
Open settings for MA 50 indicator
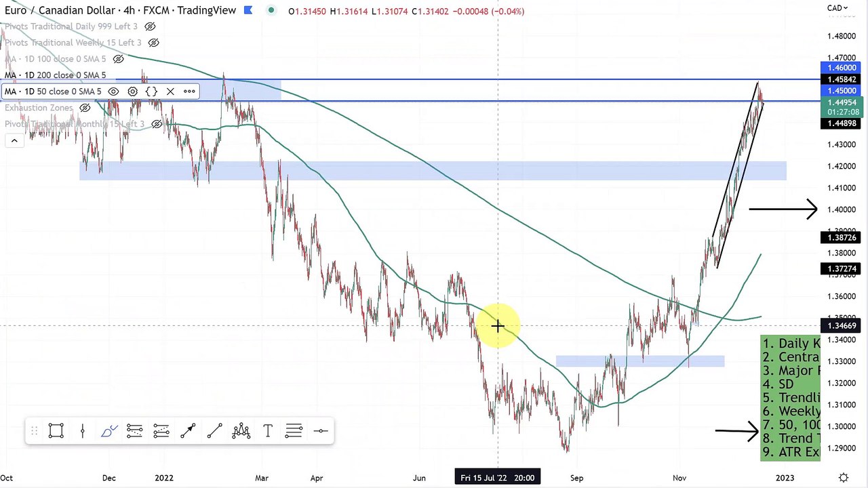(x=132, y=91)
